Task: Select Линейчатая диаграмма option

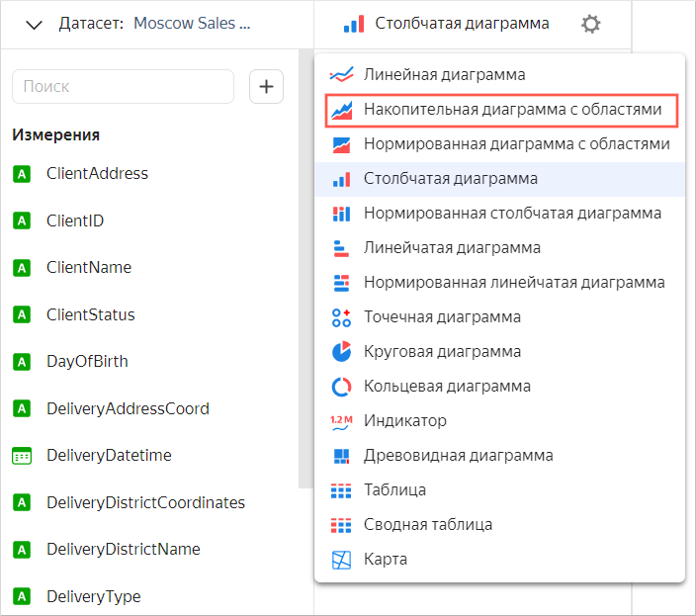Action: click(x=452, y=248)
